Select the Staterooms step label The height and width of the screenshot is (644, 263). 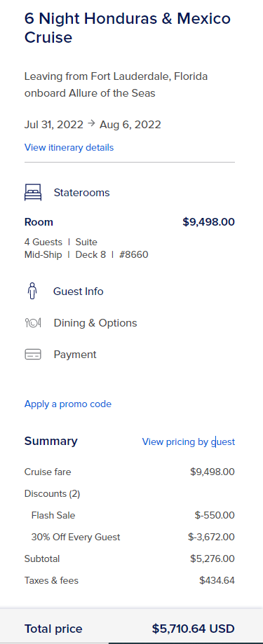click(82, 193)
